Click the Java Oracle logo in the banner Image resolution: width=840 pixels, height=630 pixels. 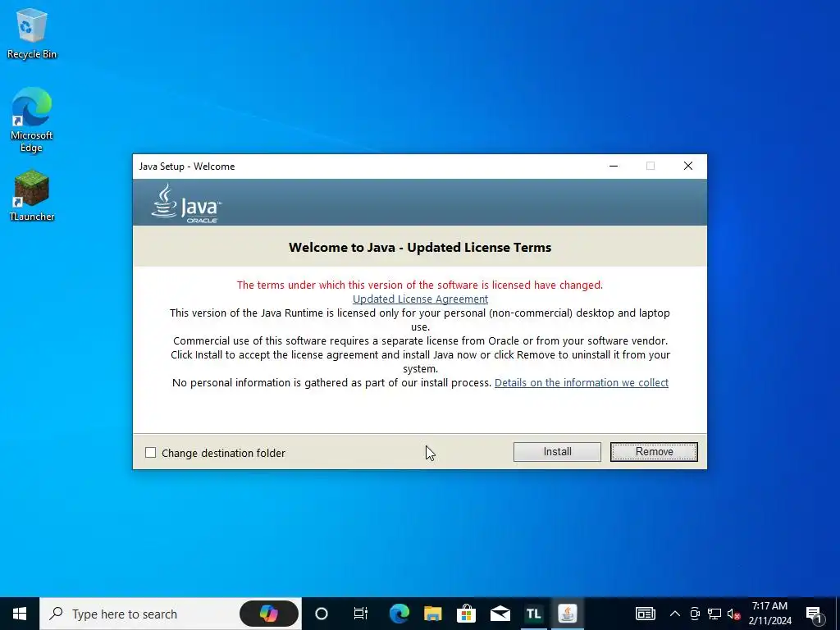click(186, 203)
